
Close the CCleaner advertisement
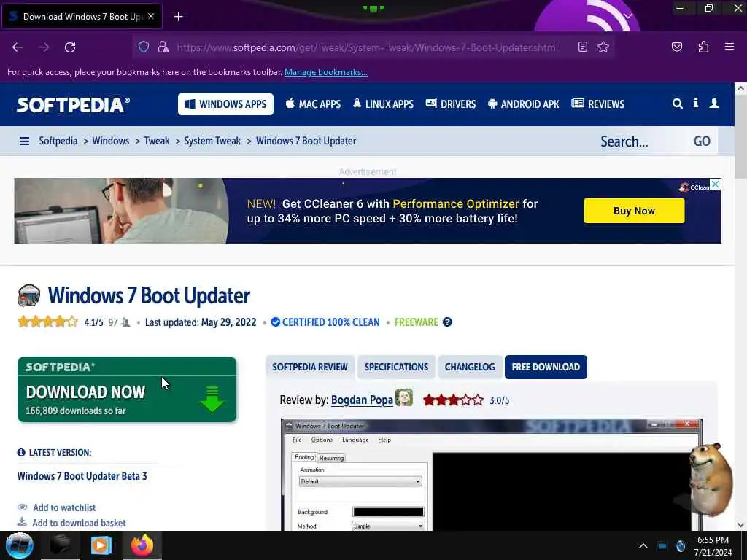coord(715,184)
